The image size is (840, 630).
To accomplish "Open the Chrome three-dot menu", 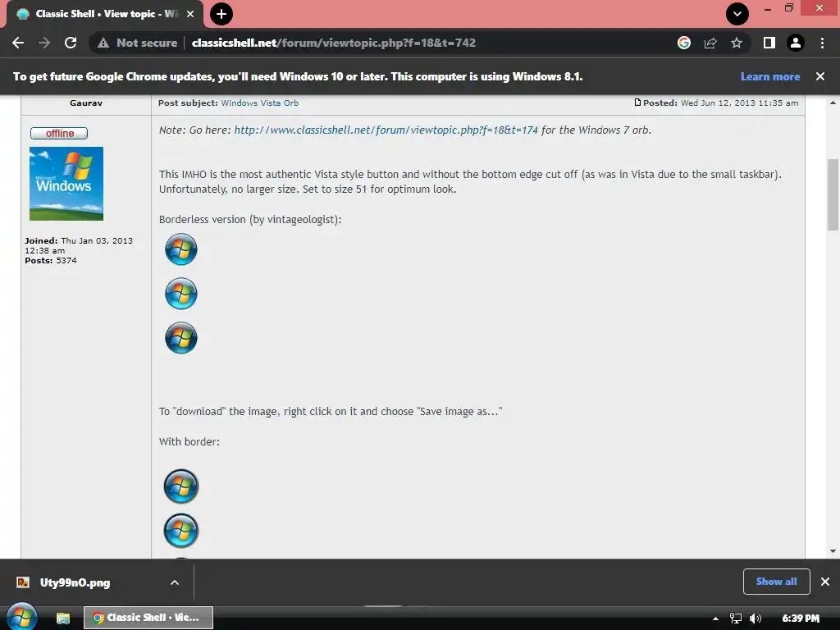I will click(822, 43).
